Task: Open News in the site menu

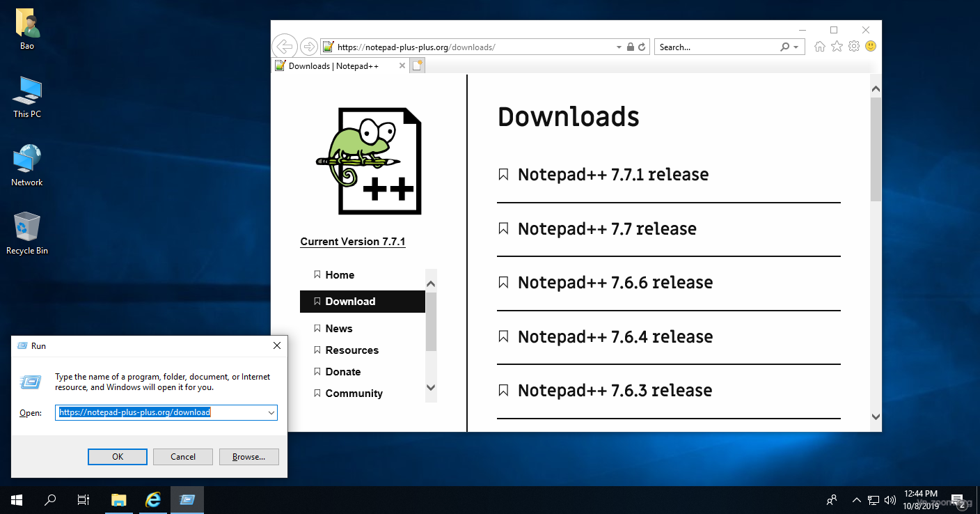Action: (339, 329)
